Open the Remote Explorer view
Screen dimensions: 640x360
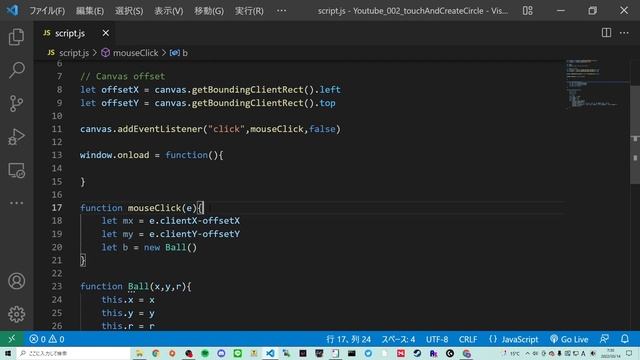click(16, 170)
